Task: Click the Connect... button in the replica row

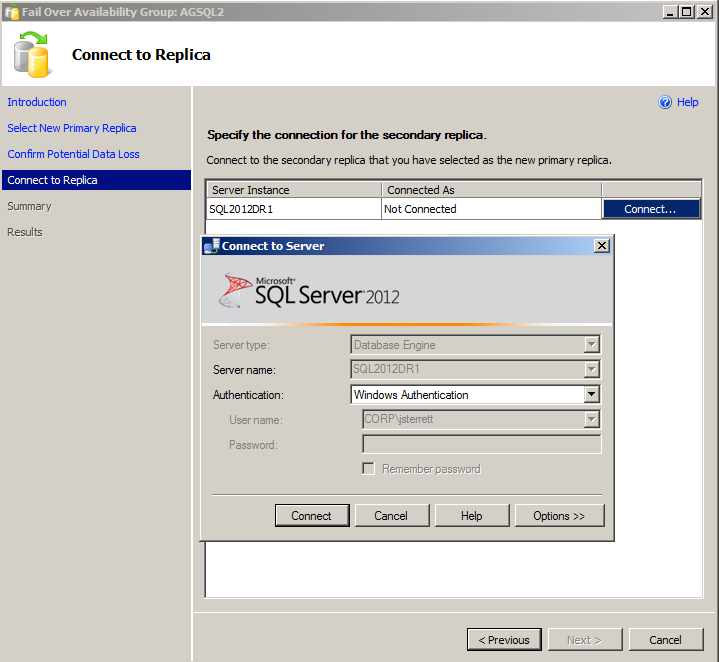Action: [x=651, y=209]
